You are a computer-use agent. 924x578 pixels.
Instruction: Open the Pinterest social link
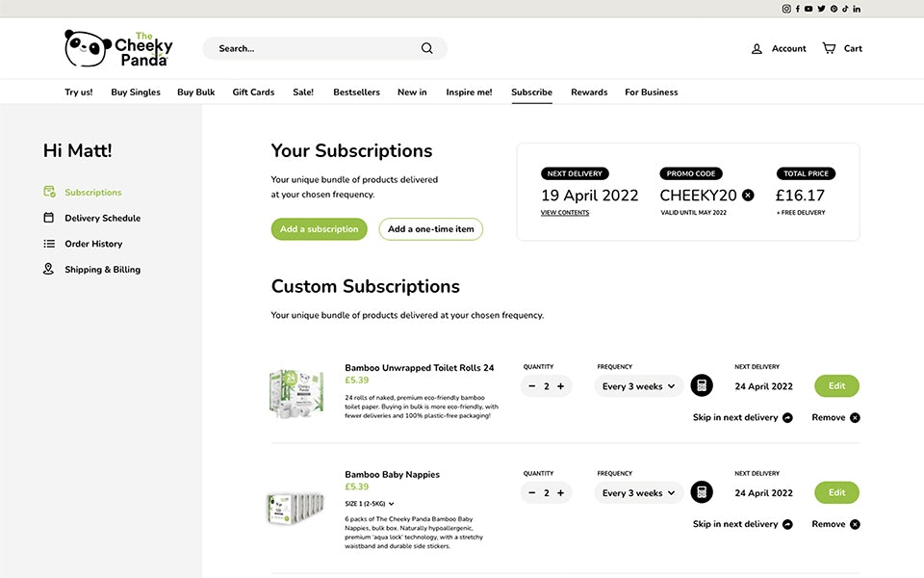tap(834, 9)
